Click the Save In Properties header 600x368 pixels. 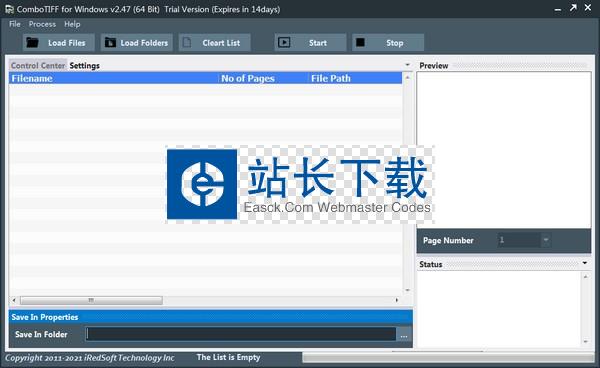tap(210, 317)
